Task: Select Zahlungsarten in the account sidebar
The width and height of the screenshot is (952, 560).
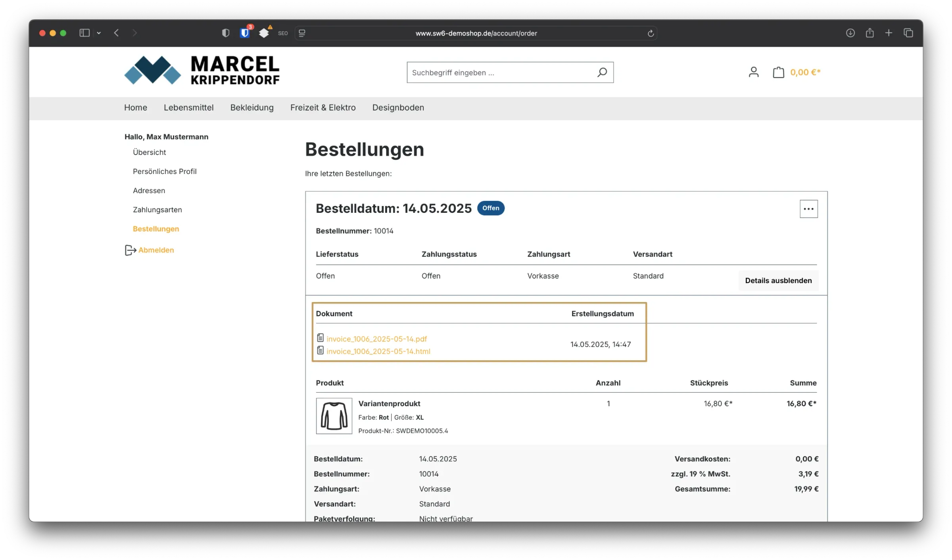Action: point(157,209)
